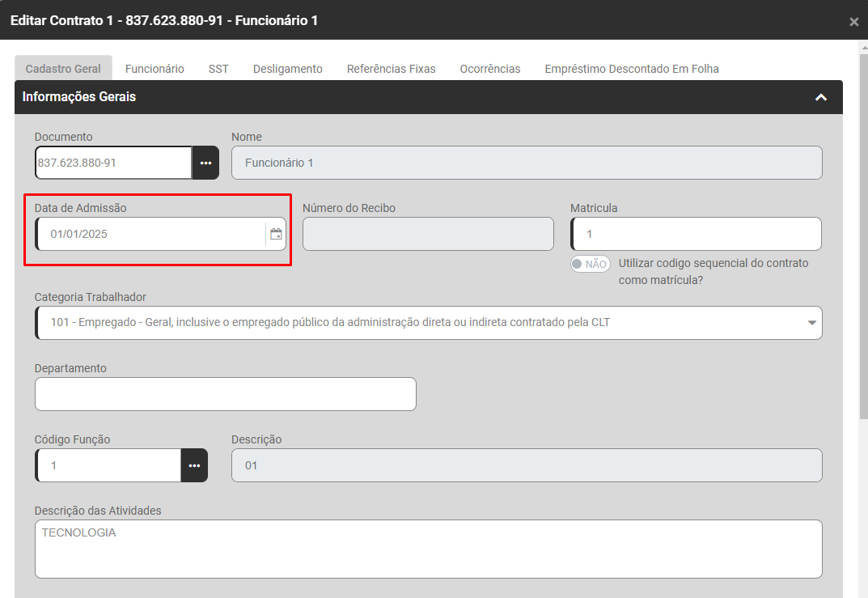Screen dimensions: 868x598
Task: Toggle sequential contract code as matrícula
Action: click(590, 264)
